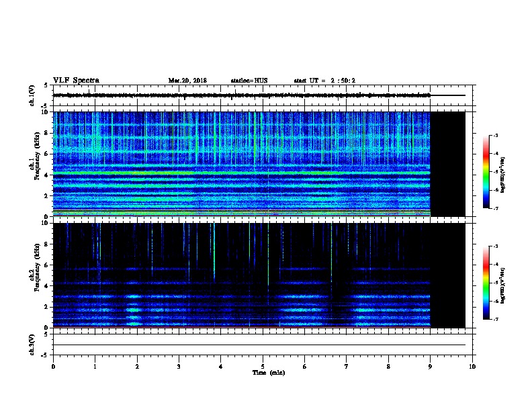Screen dimensions: 532x411
Task: Click the ch.2 frequency axis "8" tick label
Action: tap(48, 244)
